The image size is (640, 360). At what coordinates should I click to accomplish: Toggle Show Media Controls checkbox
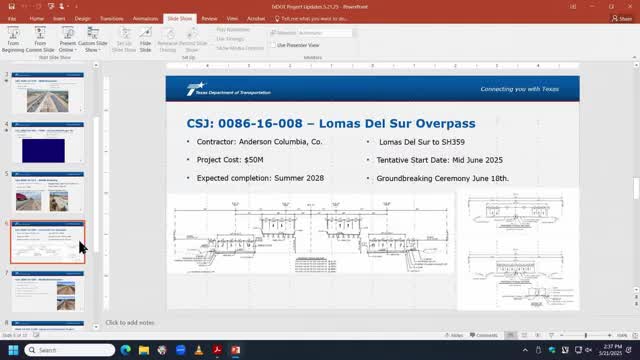click(x=240, y=48)
